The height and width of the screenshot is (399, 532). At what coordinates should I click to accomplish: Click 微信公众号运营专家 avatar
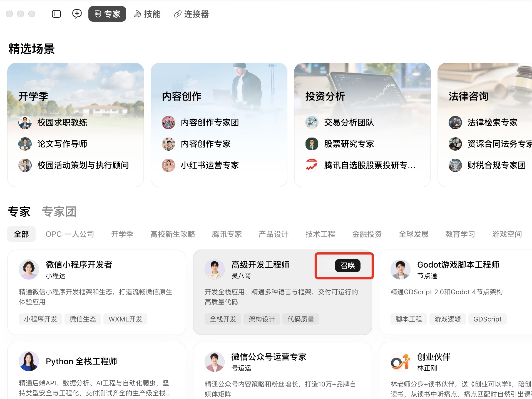[215, 362]
